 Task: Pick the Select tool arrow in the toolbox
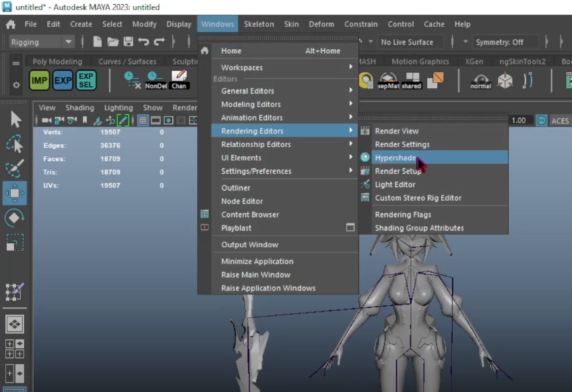15,120
